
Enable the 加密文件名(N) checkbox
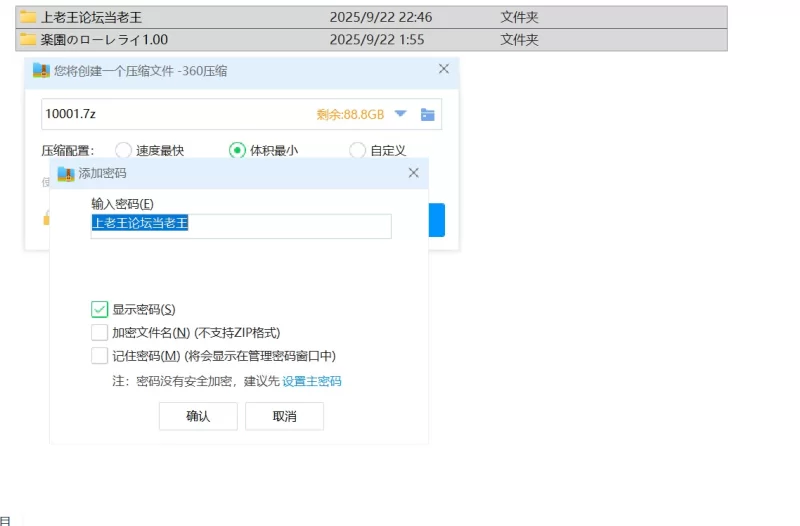[x=99, y=333]
